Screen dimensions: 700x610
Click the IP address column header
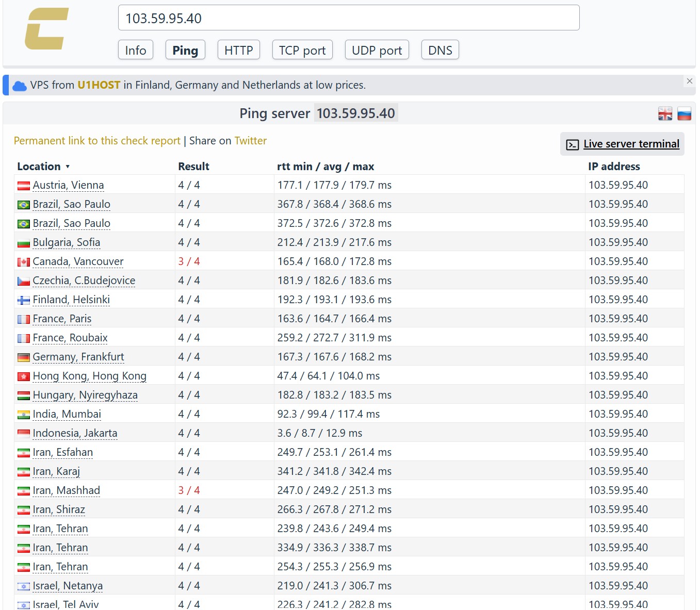(x=614, y=167)
